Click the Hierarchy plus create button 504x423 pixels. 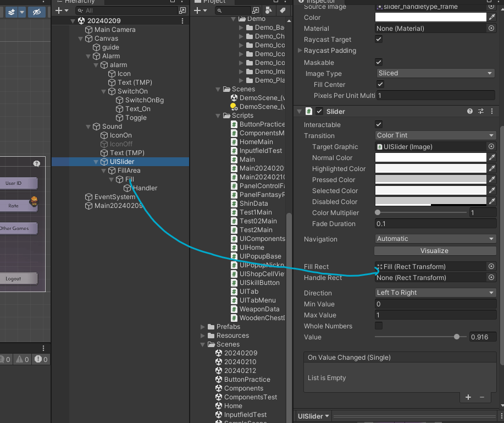point(62,10)
